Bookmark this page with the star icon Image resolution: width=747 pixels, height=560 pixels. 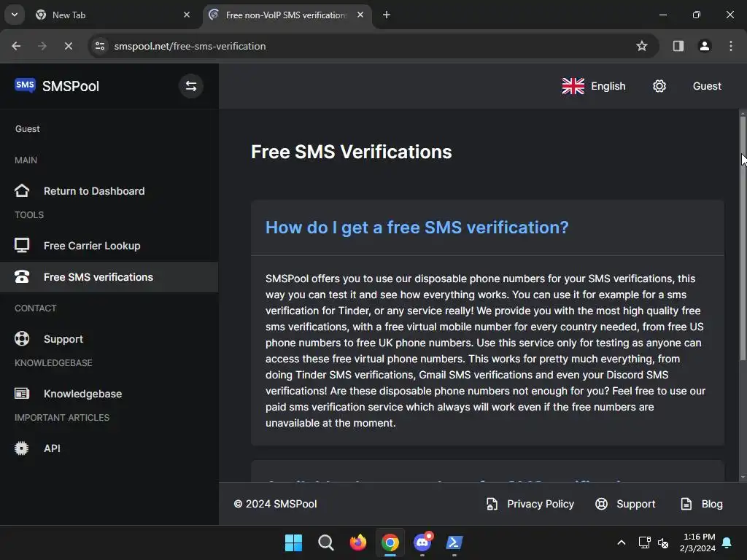click(642, 46)
